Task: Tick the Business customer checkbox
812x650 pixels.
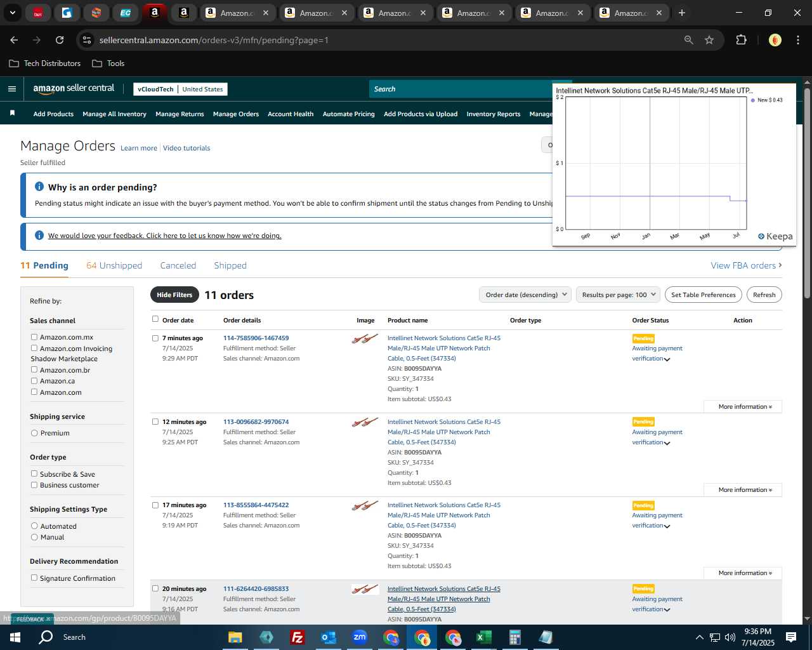Action: pyautogui.click(x=34, y=485)
